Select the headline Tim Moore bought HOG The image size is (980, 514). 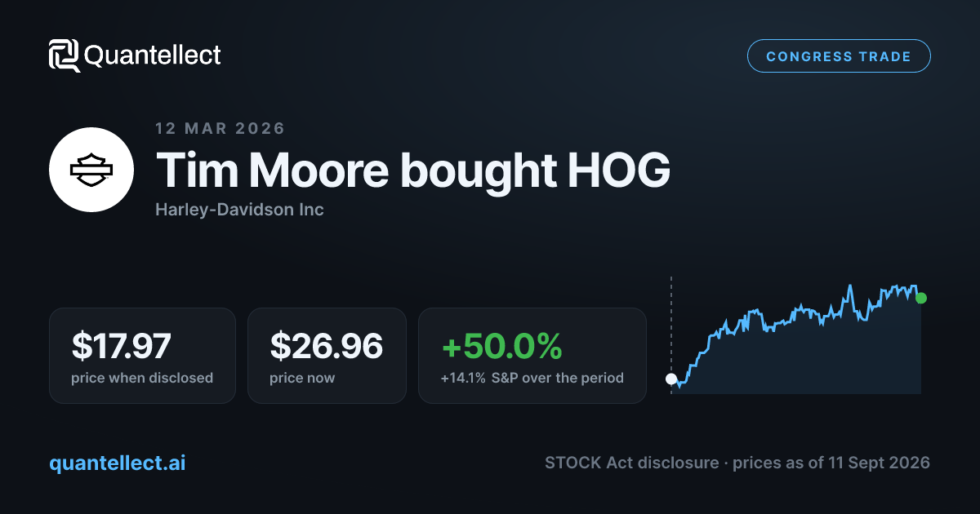pos(413,171)
